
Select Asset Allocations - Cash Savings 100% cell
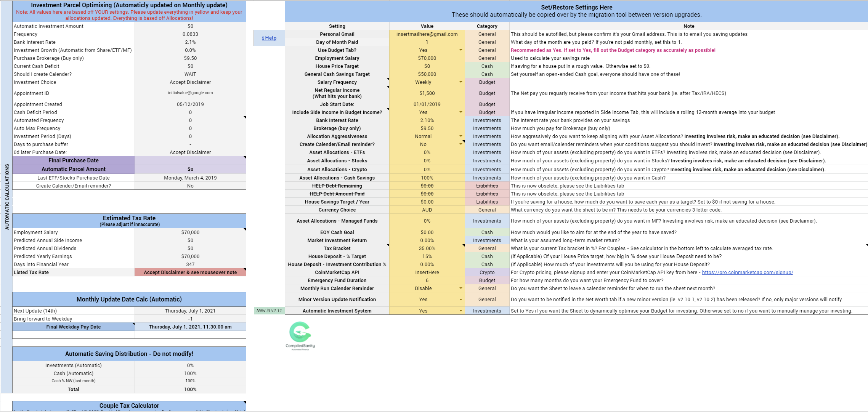coord(427,178)
